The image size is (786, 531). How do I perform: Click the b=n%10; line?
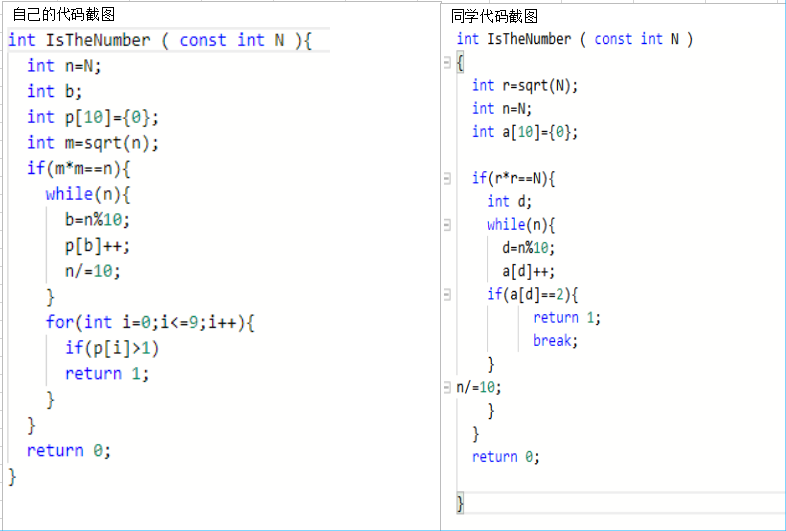(x=98, y=220)
